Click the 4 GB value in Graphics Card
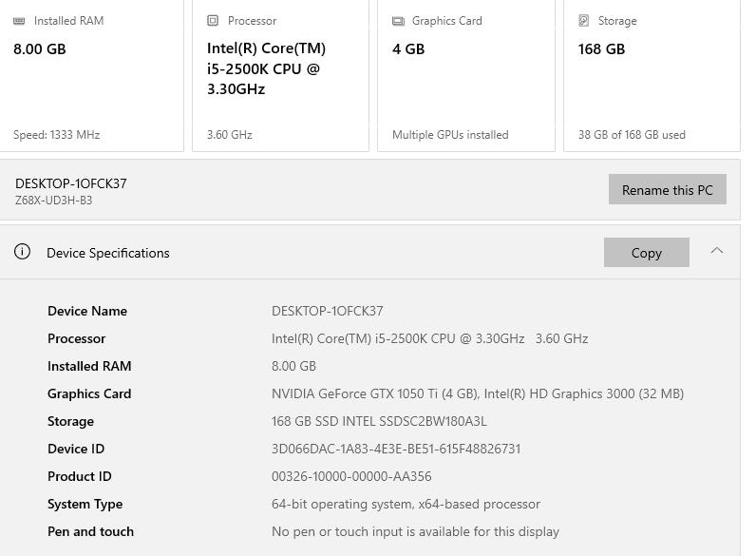 pos(408,48)
